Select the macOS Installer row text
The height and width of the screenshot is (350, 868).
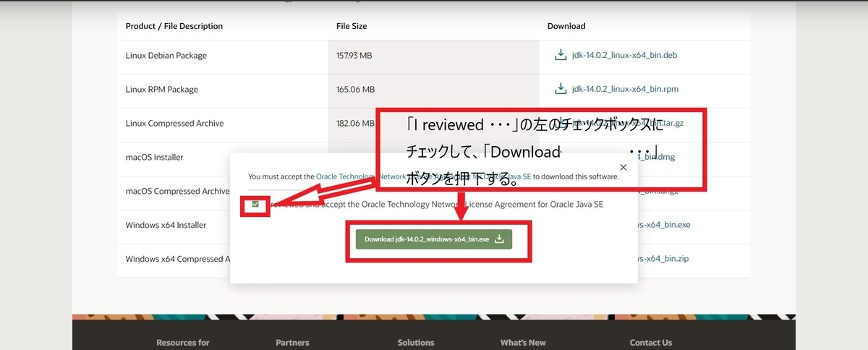[x=154, y=157]
